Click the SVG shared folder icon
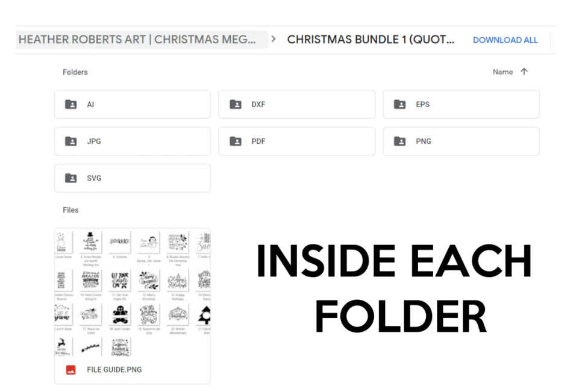The image size is (585, 392). click(x=71, y=178)
